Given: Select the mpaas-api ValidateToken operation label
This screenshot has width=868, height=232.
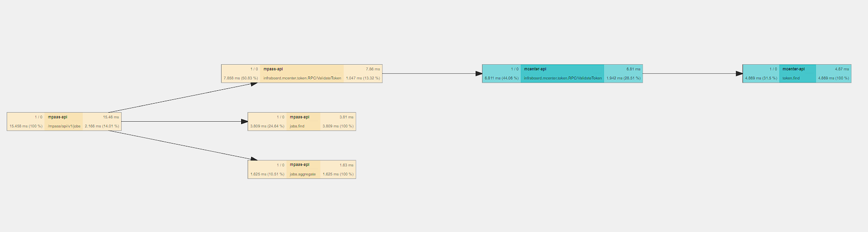Looking at the screenshot, I should click(302, 78).
